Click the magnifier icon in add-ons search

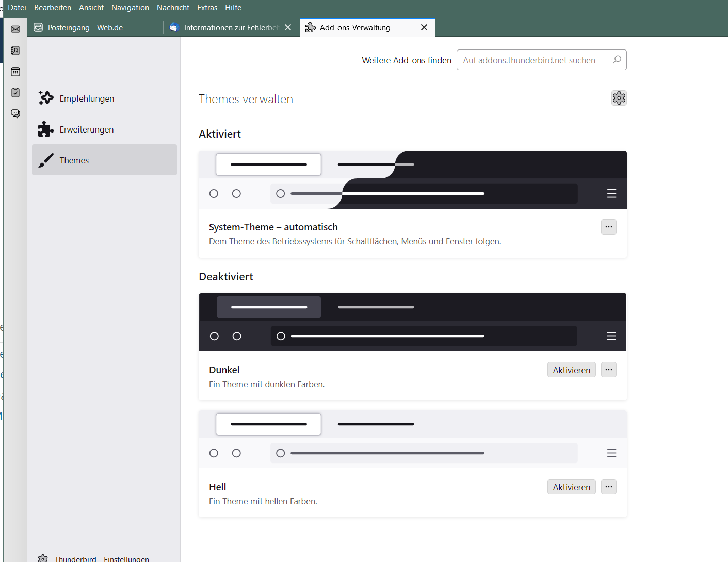point(617,60)
